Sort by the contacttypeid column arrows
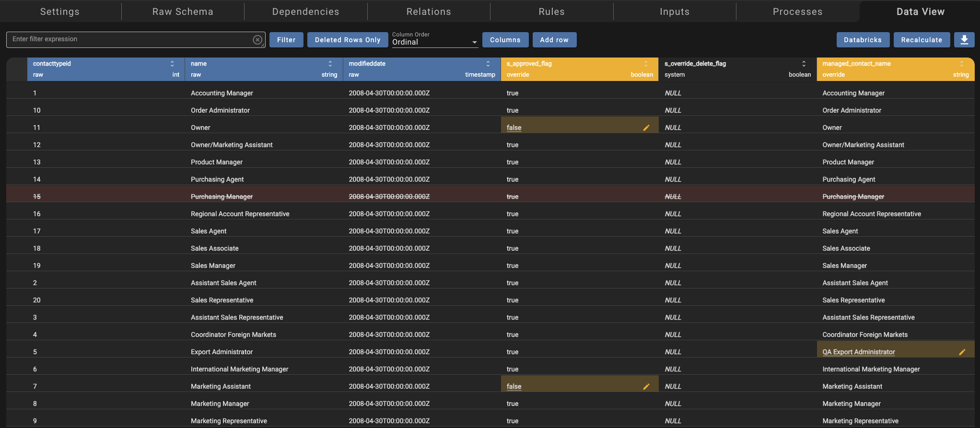 [172, 64]
